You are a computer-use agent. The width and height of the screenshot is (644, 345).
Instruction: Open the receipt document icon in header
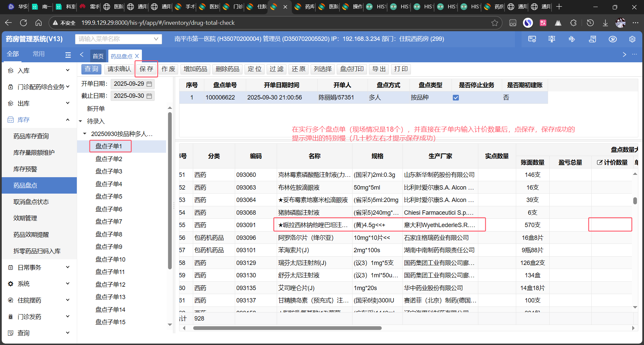tap(592, 39)
